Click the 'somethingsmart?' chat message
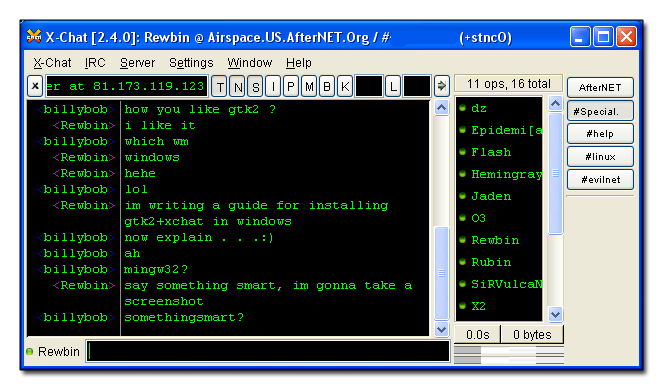This screenshot has width=663, height=390. point(184,317)
